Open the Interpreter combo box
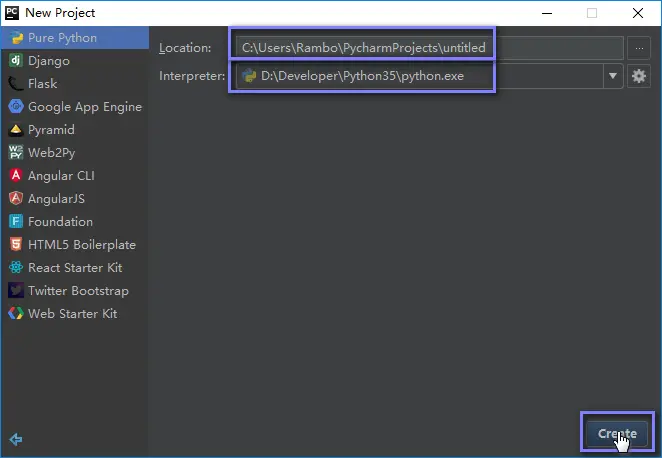This screenshot has width=662, height=458. coord(429,76)
